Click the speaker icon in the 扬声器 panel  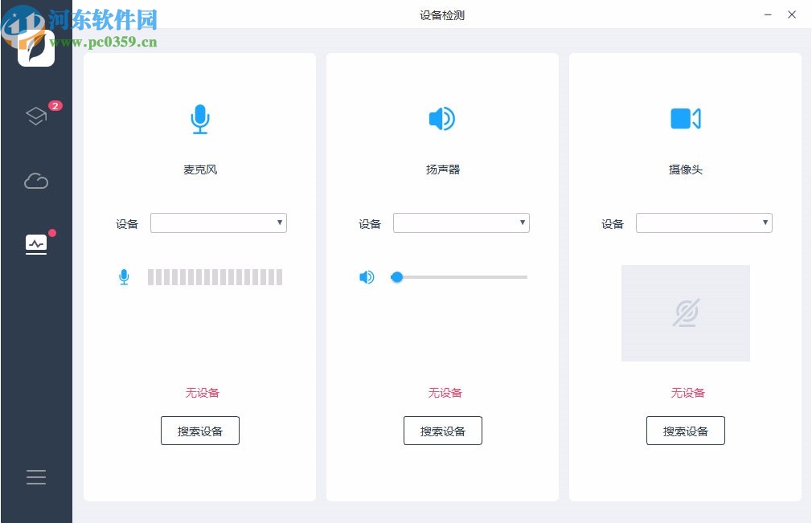pyautogui.click(x=441, y=118)
